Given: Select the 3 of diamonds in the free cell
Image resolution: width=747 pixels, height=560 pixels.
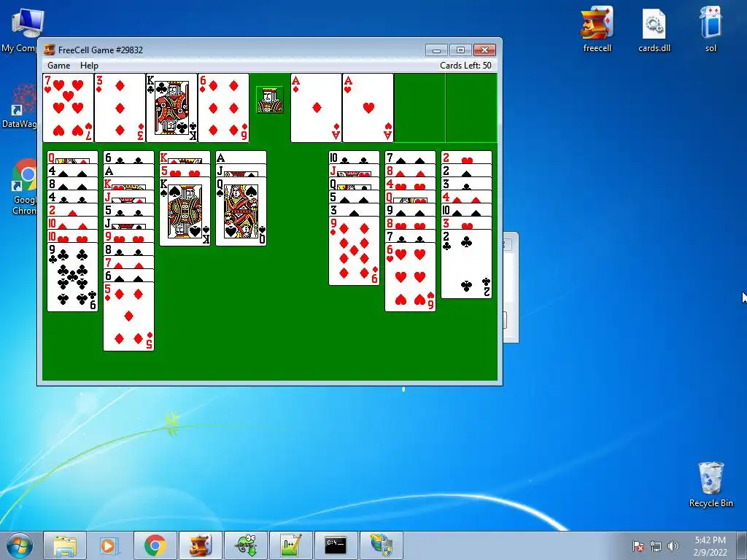Looking at the screenshot, I should 120,108.
